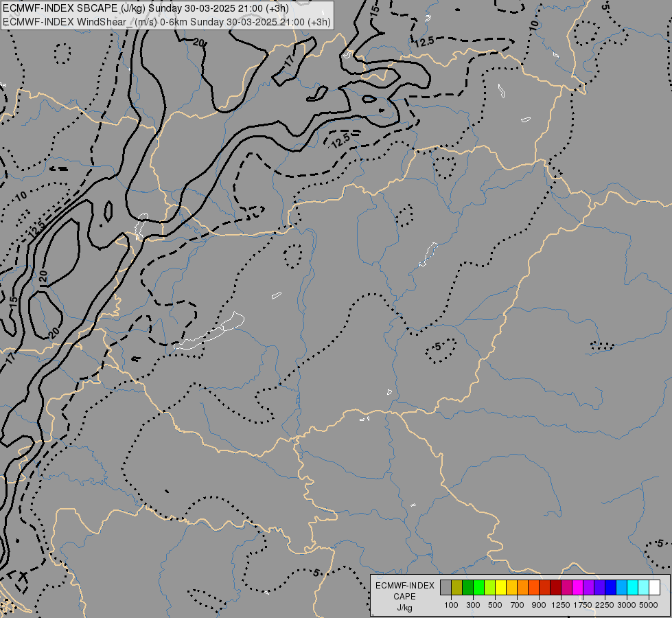Click the 1750 tick label in legend

(583, 605)
